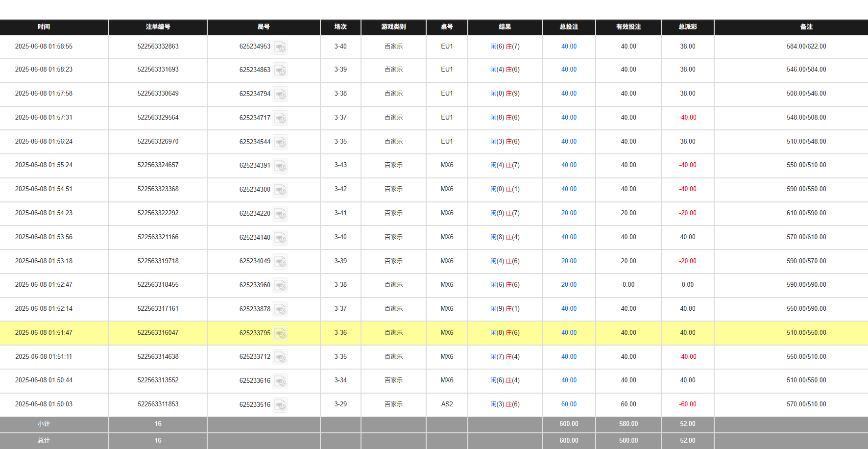Open video replay of round 625234794
The image size is (868, 449).
pos(280,94)
